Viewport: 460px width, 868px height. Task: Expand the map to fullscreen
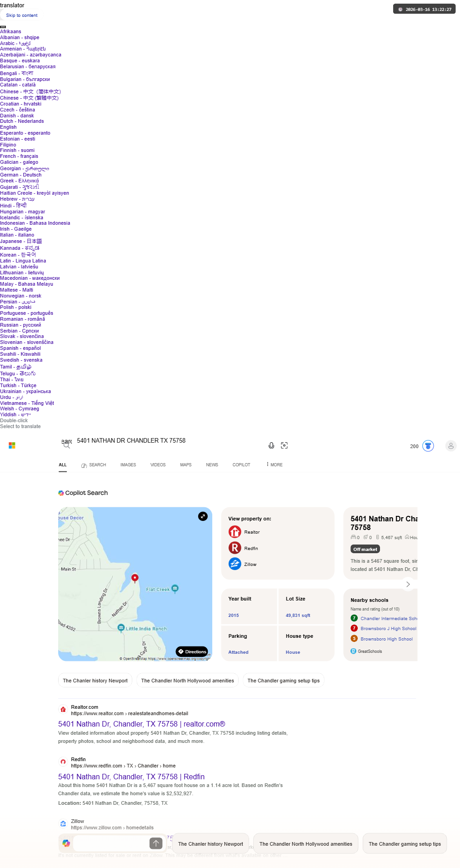[203, 516]
